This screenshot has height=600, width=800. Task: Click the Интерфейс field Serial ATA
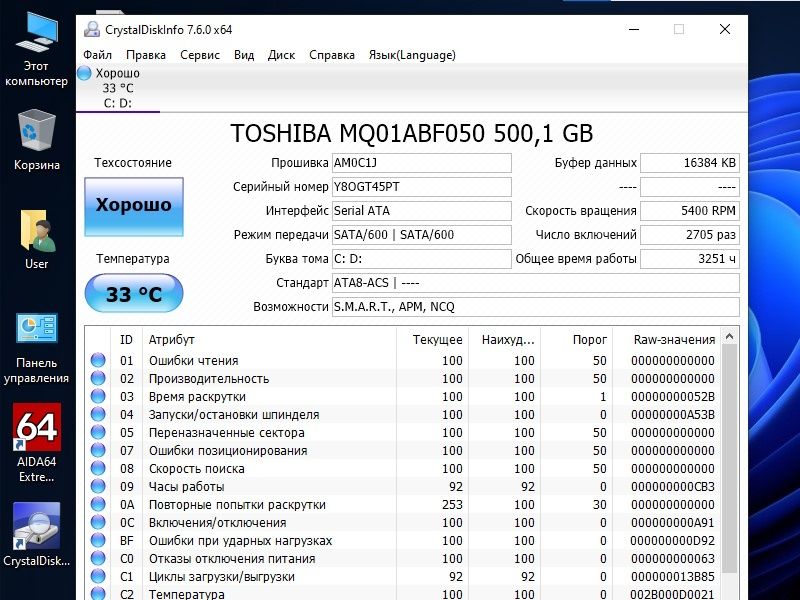point(421,211)
